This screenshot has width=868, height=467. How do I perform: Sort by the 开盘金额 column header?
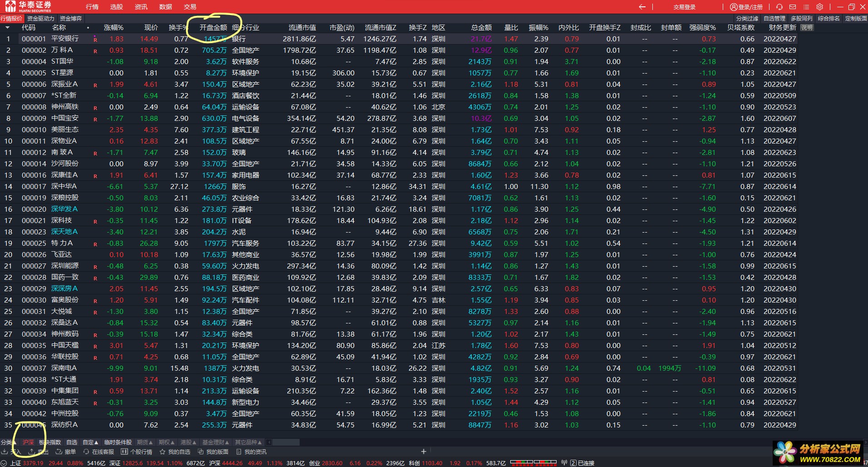tap(213, 28)
